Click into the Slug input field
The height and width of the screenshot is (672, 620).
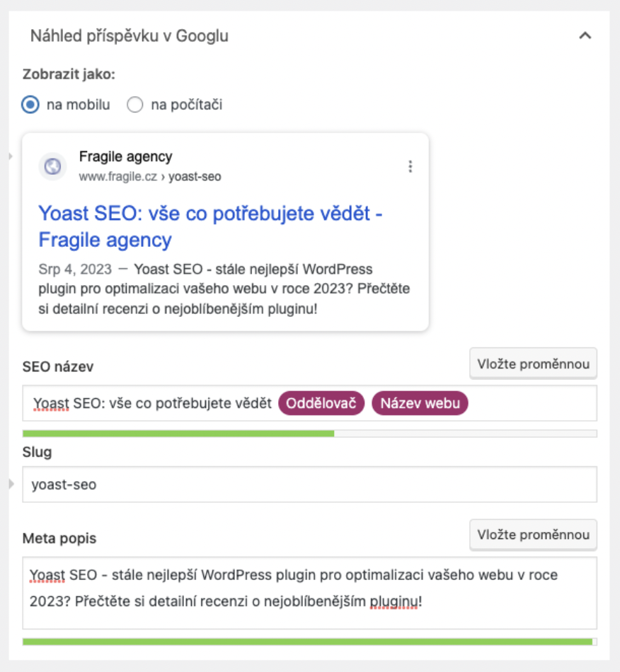[x=309, y=485]
